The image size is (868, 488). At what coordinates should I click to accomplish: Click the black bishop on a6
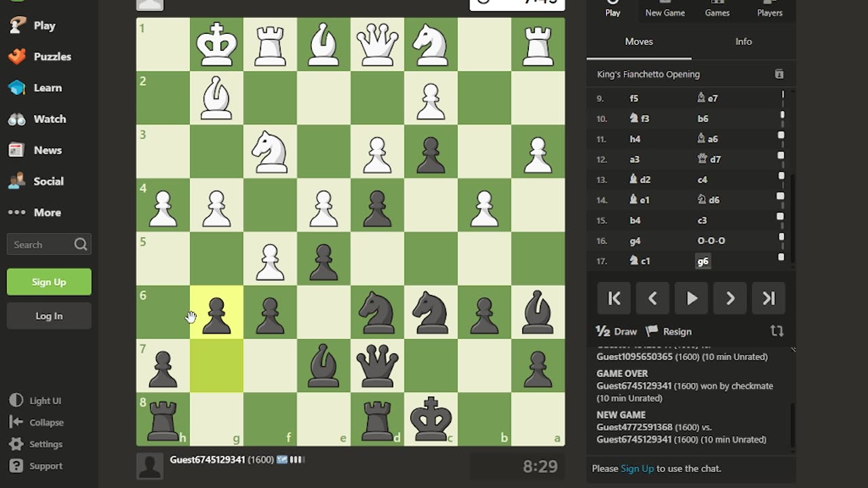click(538, 312)
